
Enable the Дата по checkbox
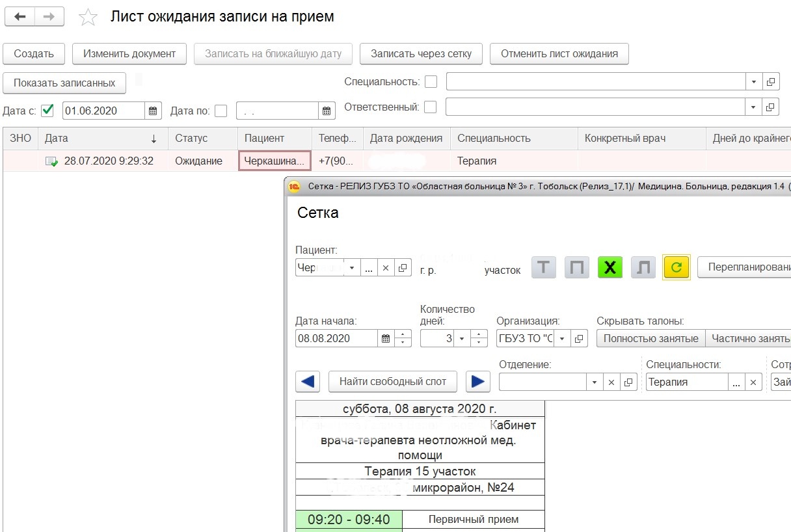221,111
